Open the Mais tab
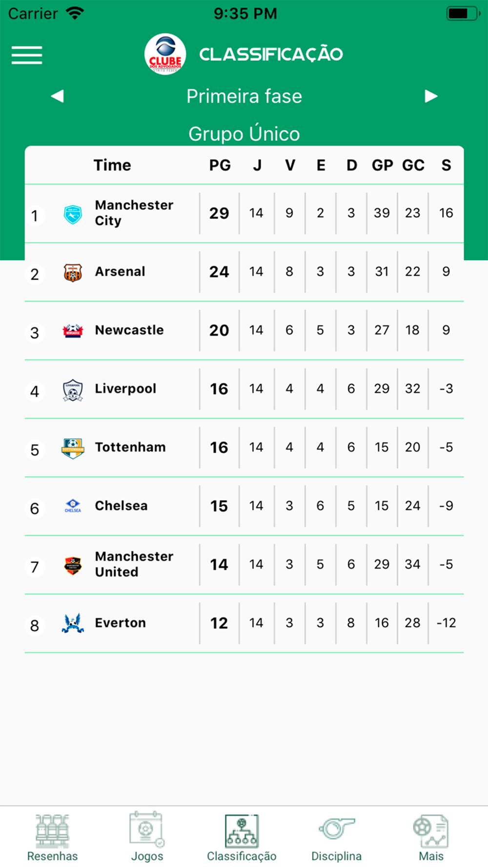The width and height of the screenshot is (488, 868). 431,837
